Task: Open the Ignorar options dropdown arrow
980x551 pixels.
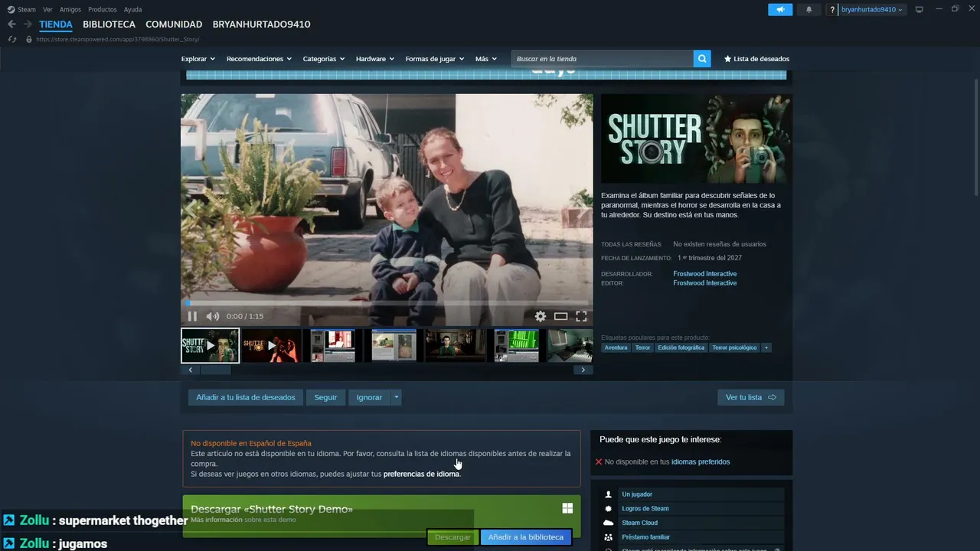Action: tap(396, 397)
